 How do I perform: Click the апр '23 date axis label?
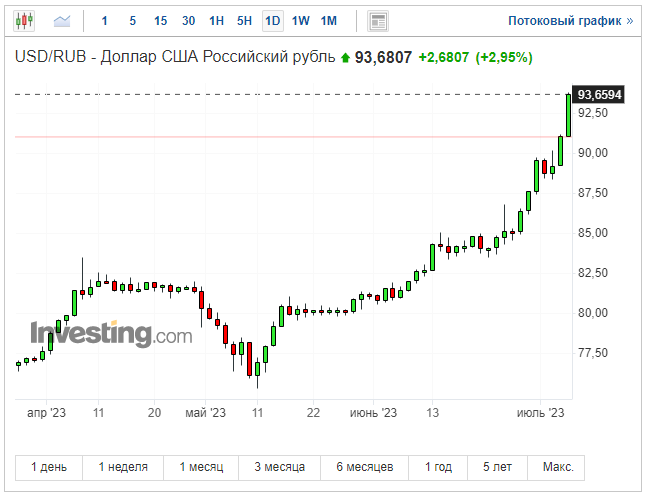click(46, 413)
